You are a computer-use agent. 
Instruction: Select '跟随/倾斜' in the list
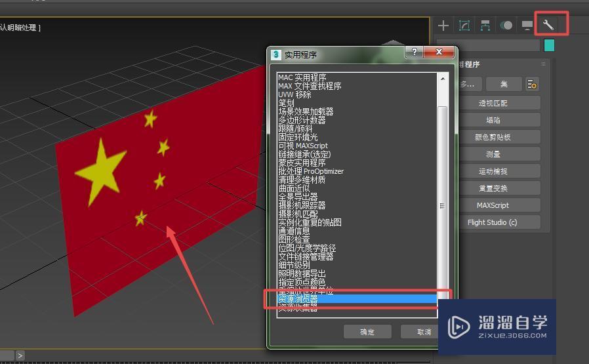pyautogui.click(x=295, y=129)
